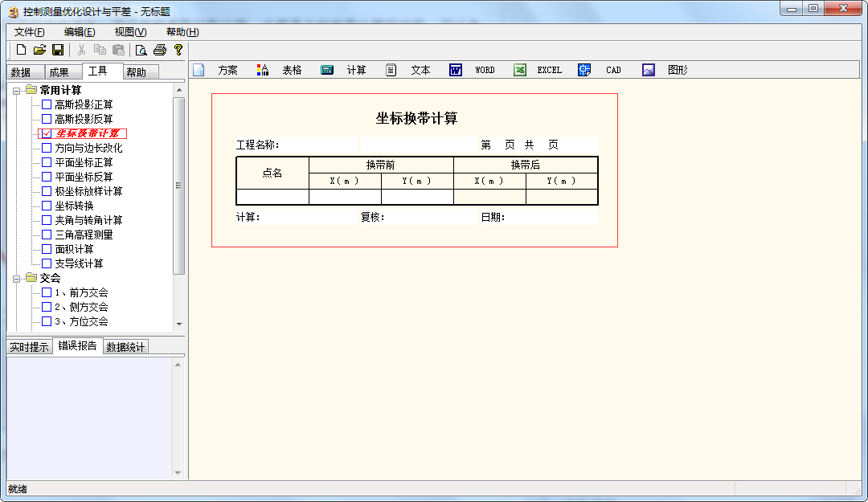The width and height of the screenshot is (868, 502).
Task: Collapse the 交会 tree folder
Action: pyautogui.click(x=17, y=279)
